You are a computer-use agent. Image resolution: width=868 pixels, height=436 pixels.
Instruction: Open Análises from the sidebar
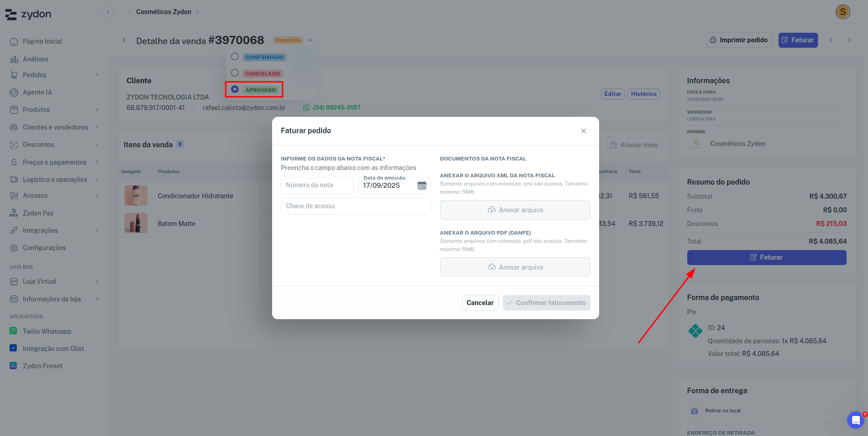(x=35, y=59)
